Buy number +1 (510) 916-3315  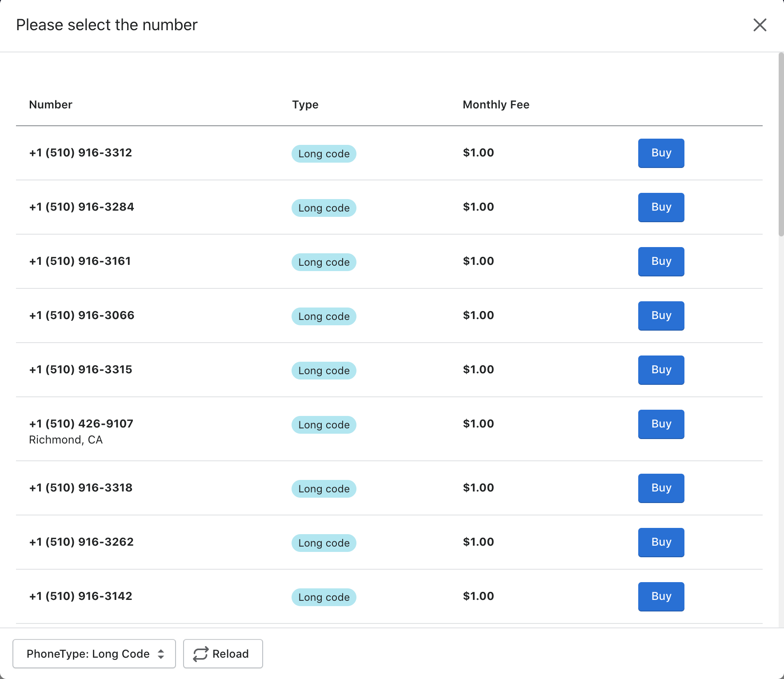pyautogui.click(x=661, y=370)
